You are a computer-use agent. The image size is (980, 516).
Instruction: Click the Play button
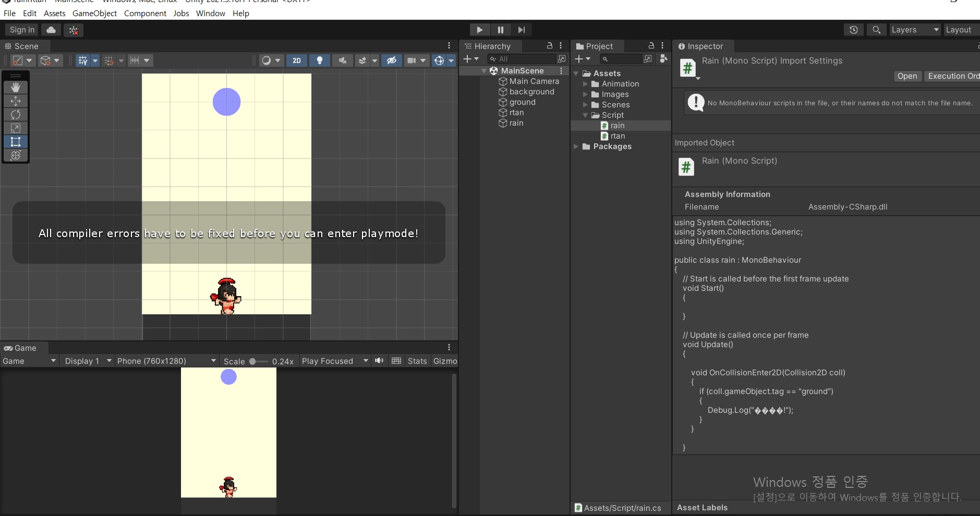tap(480, 30)
